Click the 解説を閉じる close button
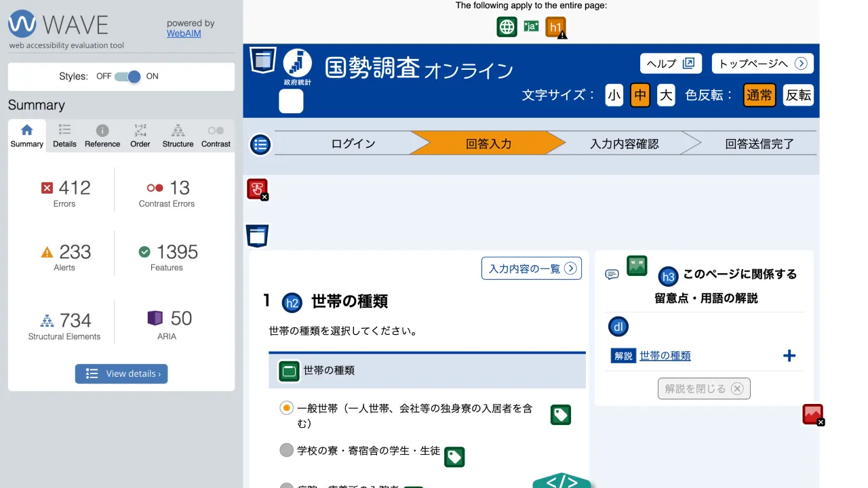The width and height of the screenshot is (868, 488). 704,388
